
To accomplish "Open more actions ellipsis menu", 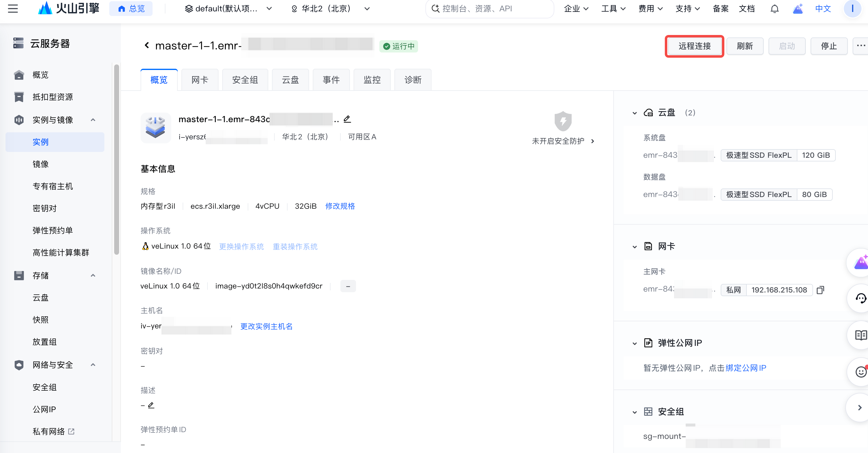I will point(860,46).
